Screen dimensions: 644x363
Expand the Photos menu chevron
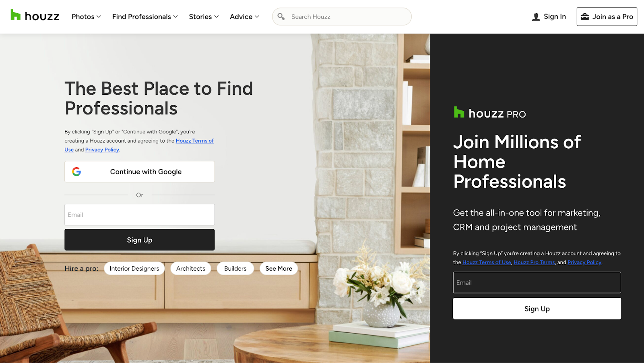(x=99, y=17)
